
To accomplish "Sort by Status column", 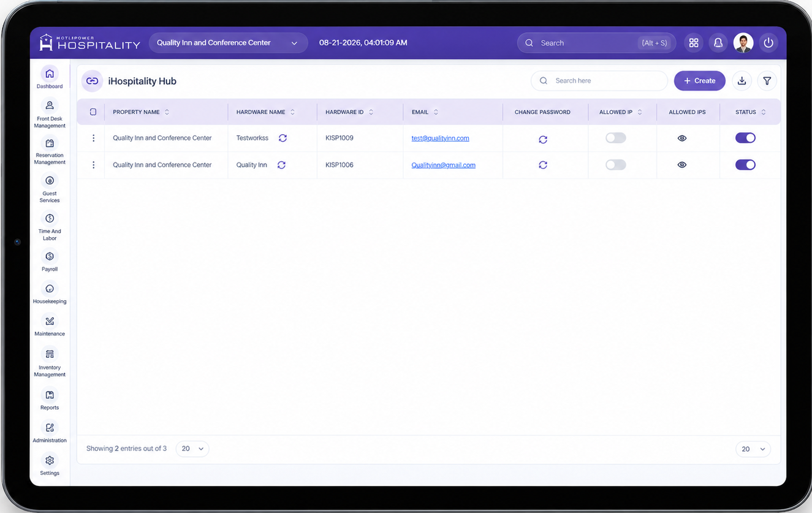I will pyautogui.click(x=764, y=112).
